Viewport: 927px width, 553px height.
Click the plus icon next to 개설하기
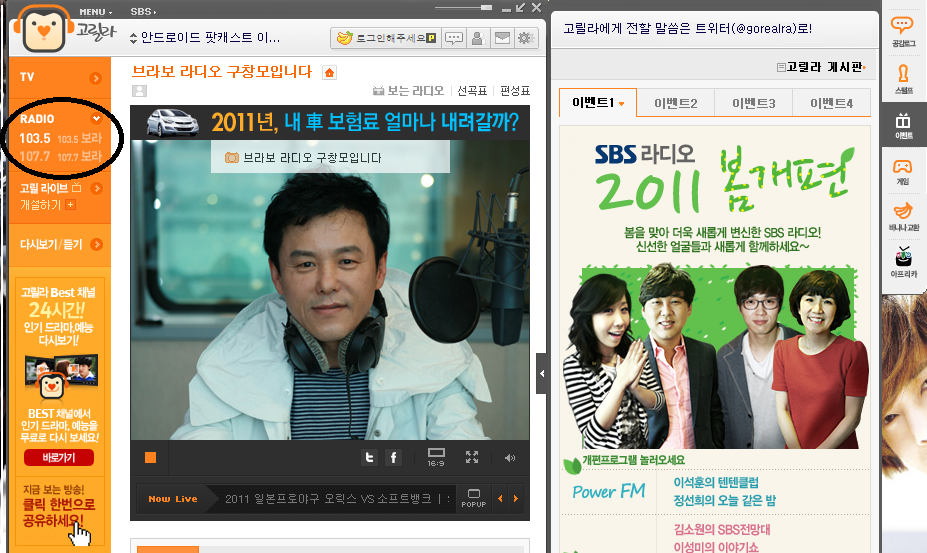70,205
